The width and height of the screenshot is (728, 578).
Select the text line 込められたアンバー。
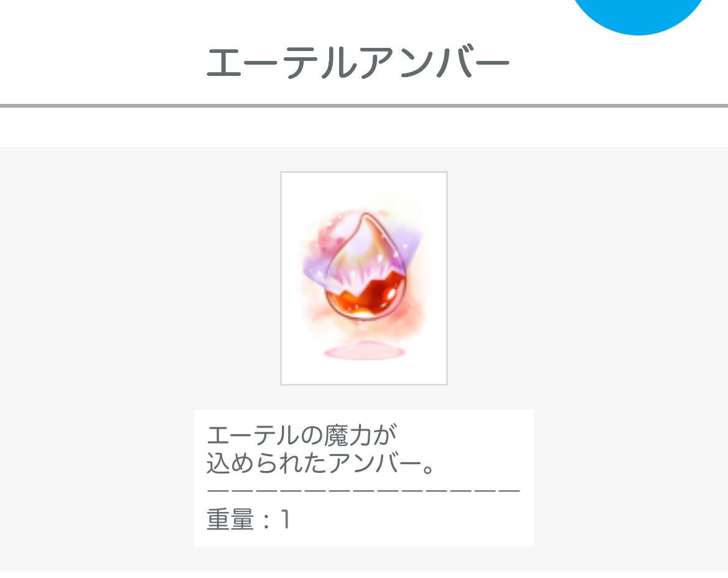pos(320,463)
